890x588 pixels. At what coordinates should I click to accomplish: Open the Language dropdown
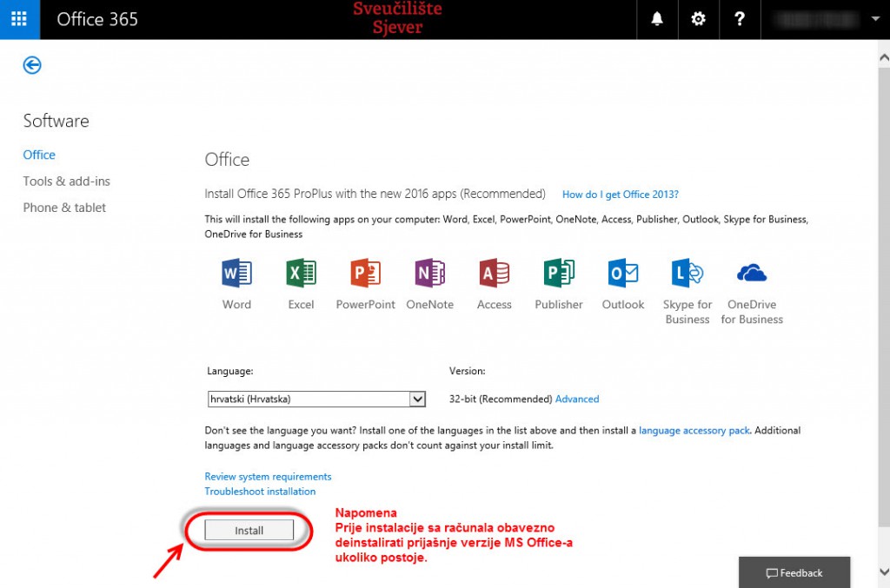click(316, 400)
